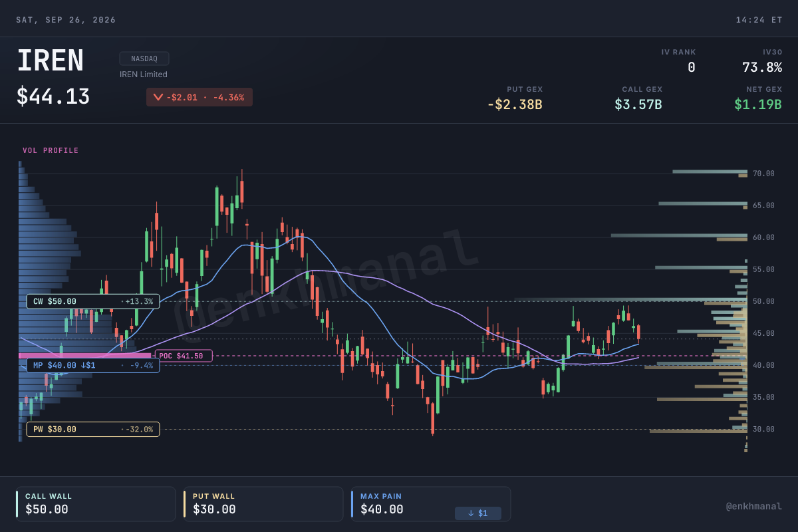Click the ↓ $1 badge in Max Pain card

(478, 513)
